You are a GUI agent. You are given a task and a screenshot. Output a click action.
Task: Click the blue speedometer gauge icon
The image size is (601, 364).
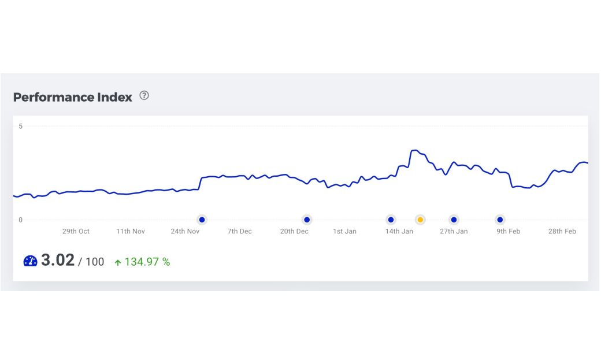(x=30, y=261)
